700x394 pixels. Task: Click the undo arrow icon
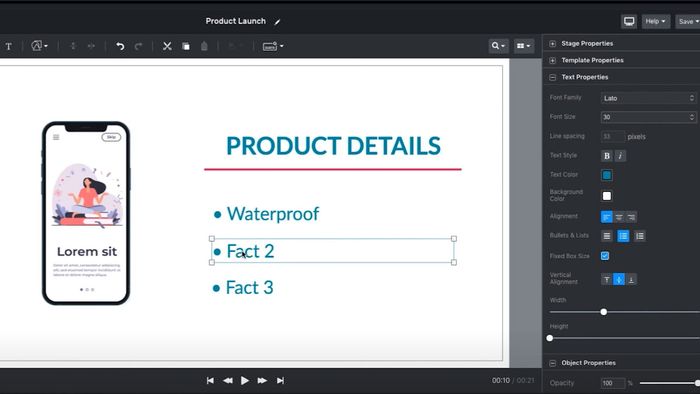pyautogui.click(x=120, y=46)
